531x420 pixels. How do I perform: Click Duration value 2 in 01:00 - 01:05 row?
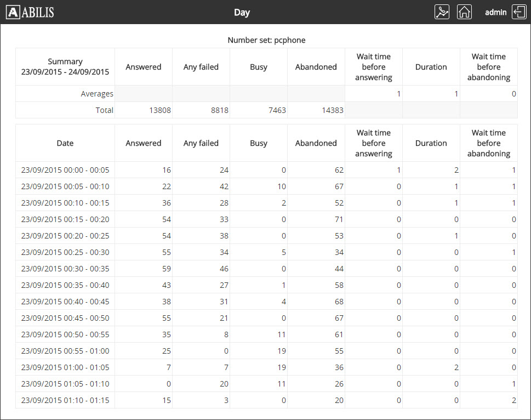click(456, 367)
